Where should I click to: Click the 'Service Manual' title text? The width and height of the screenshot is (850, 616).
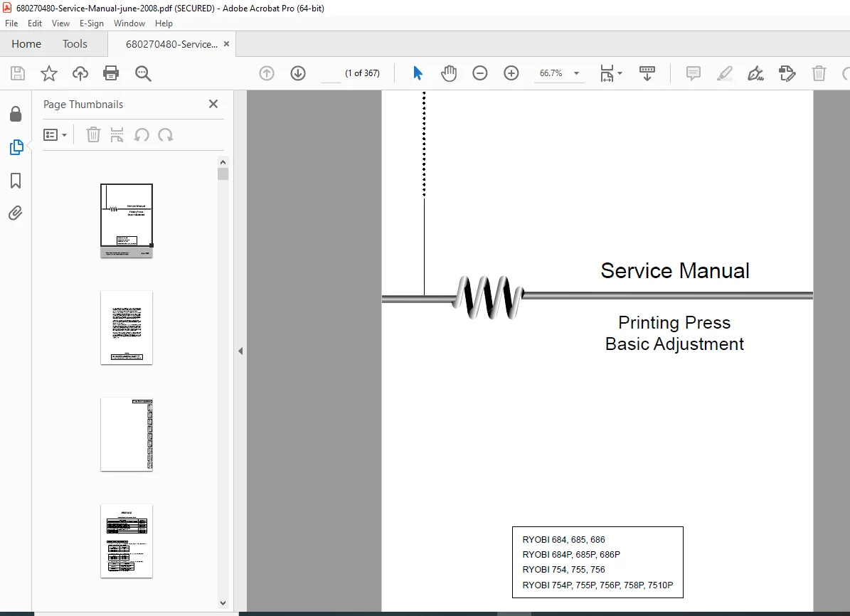coord(675,270)
